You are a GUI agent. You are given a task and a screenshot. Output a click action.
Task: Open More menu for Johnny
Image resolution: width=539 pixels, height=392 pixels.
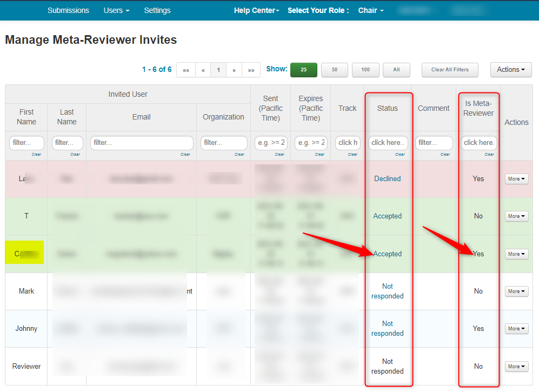pyautogui.click(x=516, y=328)
